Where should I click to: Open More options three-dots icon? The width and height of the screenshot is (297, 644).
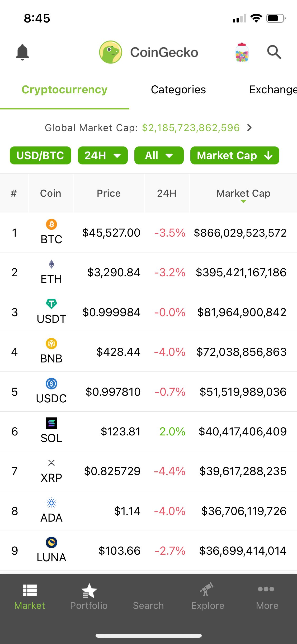coord(266,590)
